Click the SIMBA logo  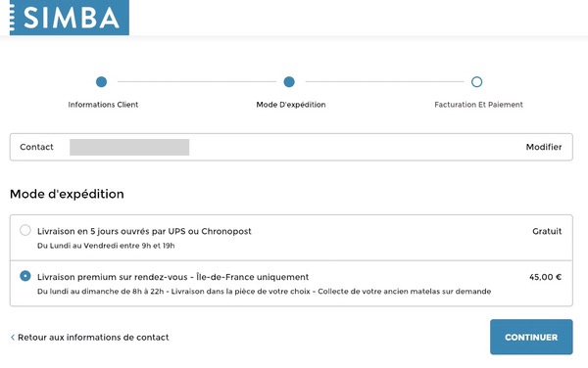[70, 18]
